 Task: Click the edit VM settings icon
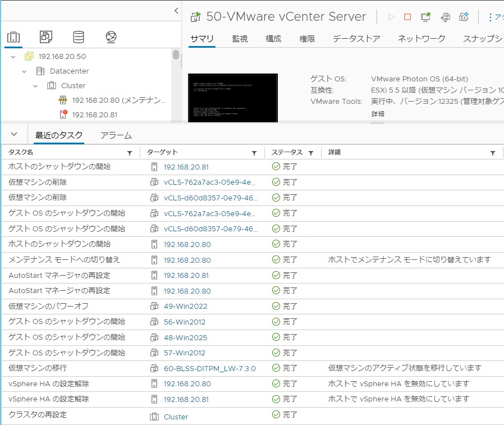(x=445, y=17)
